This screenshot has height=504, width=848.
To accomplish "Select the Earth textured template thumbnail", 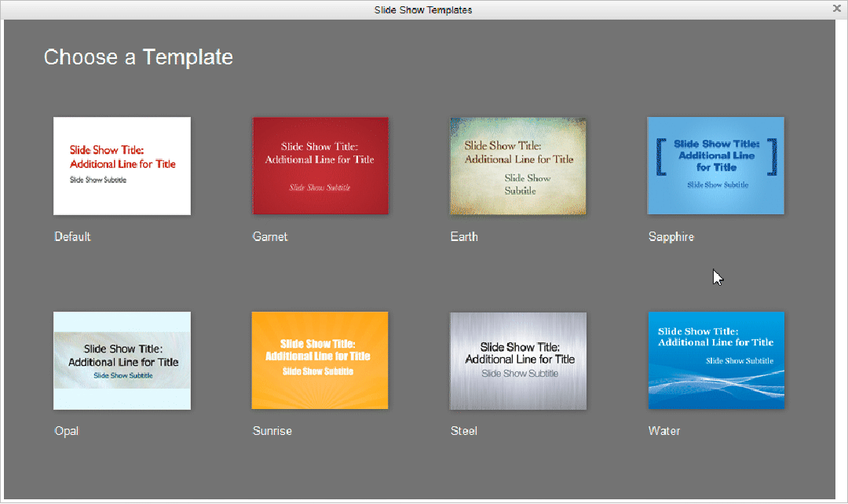I will click(x=517, y=166).
